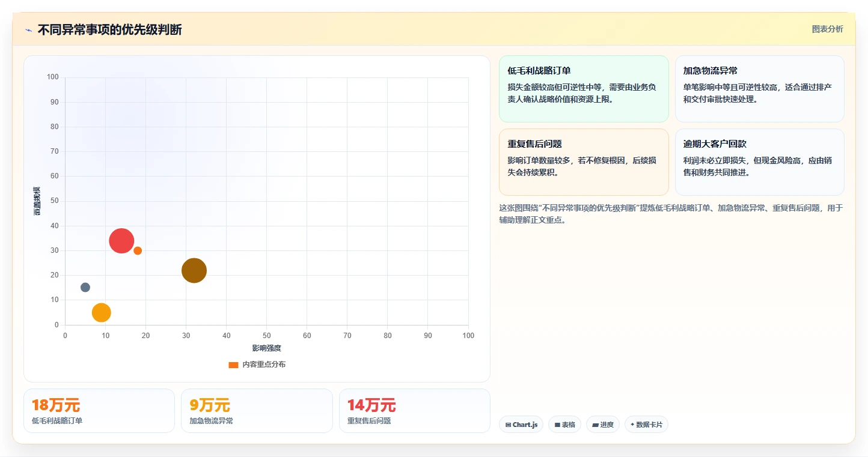The height and width of the screenshot is (457, 868).
Task: Click the 影响强度 x-axis title
Action: coord(267,348)
